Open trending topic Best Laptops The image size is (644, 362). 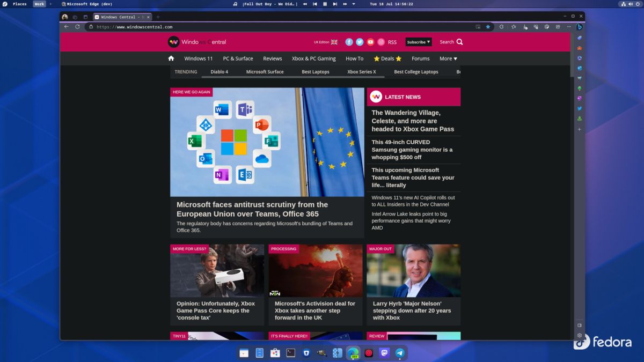coord(316,71)
